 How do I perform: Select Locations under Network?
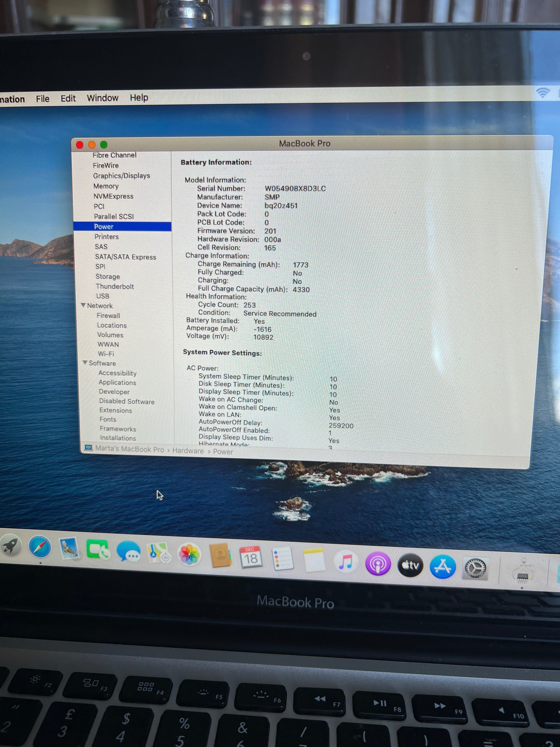click(112, 325)
